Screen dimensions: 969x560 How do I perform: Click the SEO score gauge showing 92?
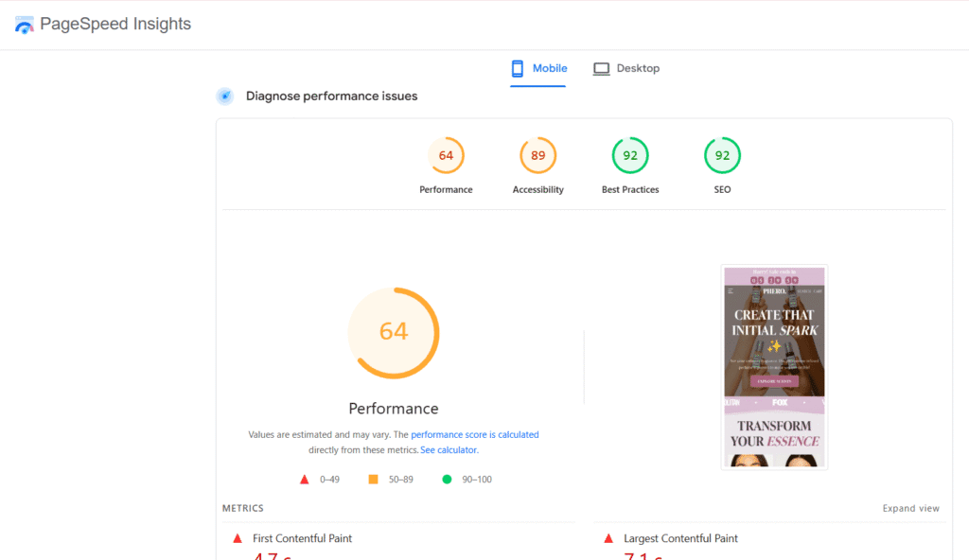pos(721,155)
